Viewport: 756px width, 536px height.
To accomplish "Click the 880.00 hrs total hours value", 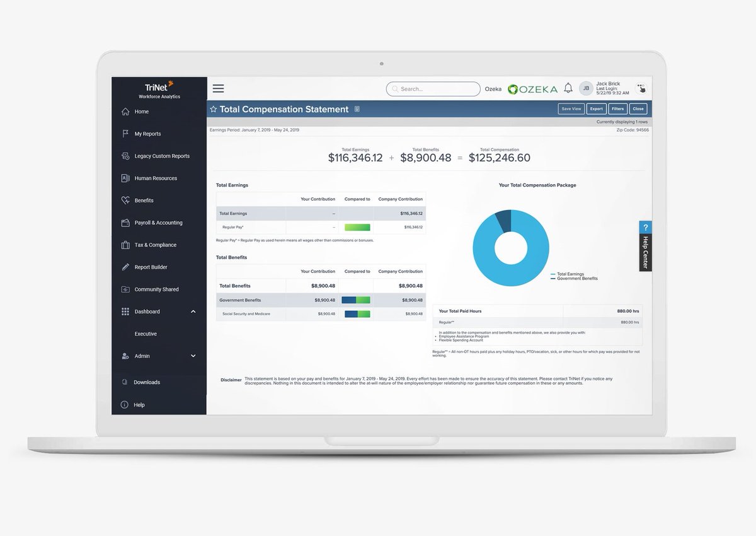I will point(627,311).
